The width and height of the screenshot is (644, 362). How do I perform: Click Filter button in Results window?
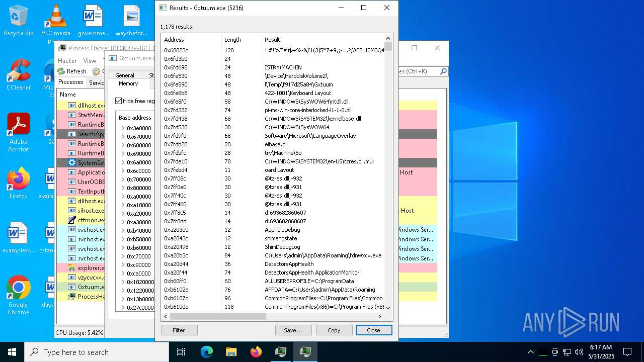pyautogui.click(x=179, y=330)
